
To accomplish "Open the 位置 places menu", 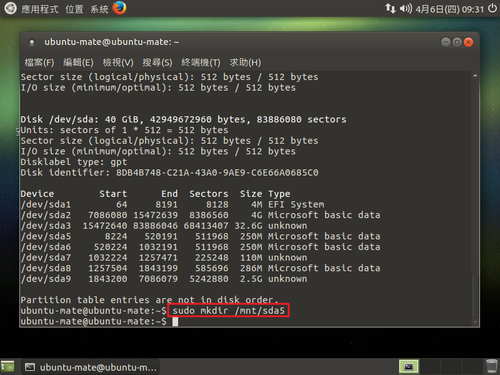I will [74, 9].
